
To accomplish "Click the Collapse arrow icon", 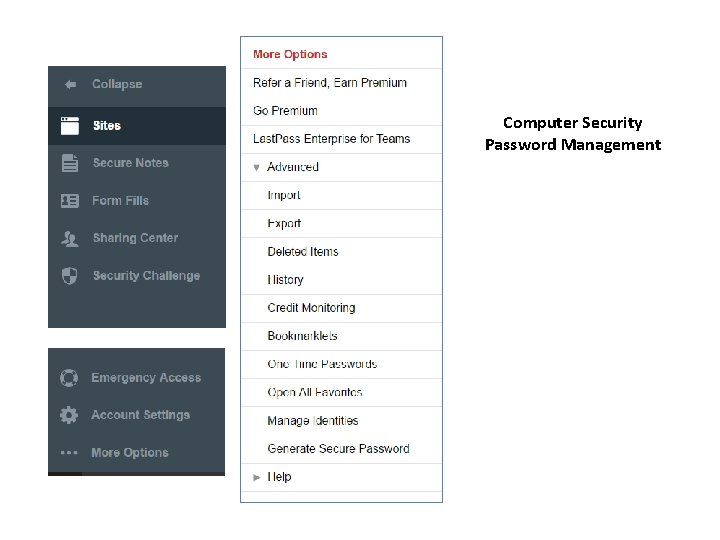I will tap(70, 85).
